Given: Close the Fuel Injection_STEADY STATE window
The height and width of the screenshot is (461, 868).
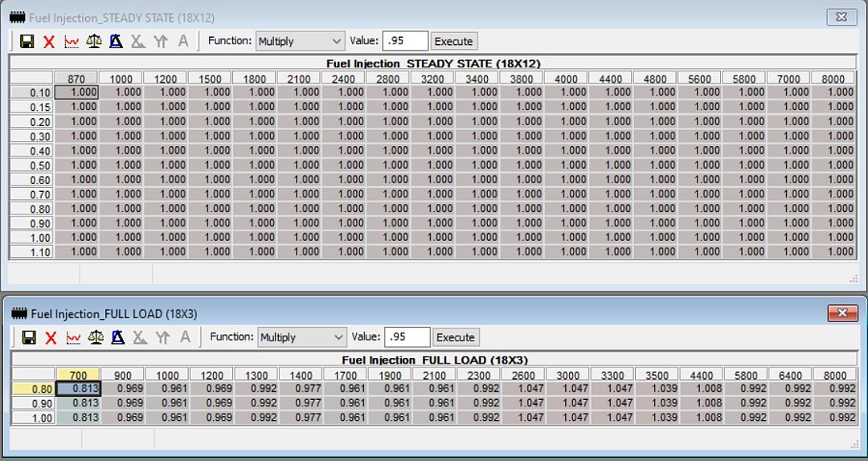Looking at the screenshot, I should [841, 17].
